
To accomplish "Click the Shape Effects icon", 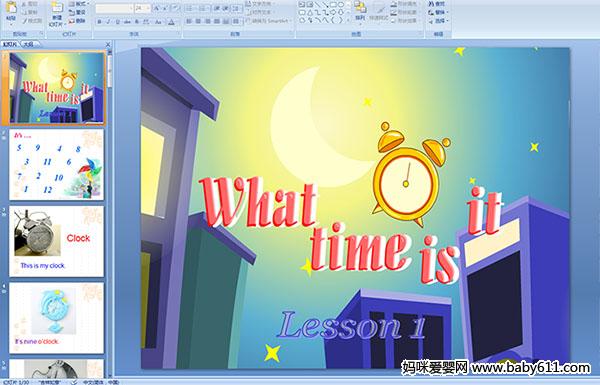I will pyautogui.click(x=394, y=21).
